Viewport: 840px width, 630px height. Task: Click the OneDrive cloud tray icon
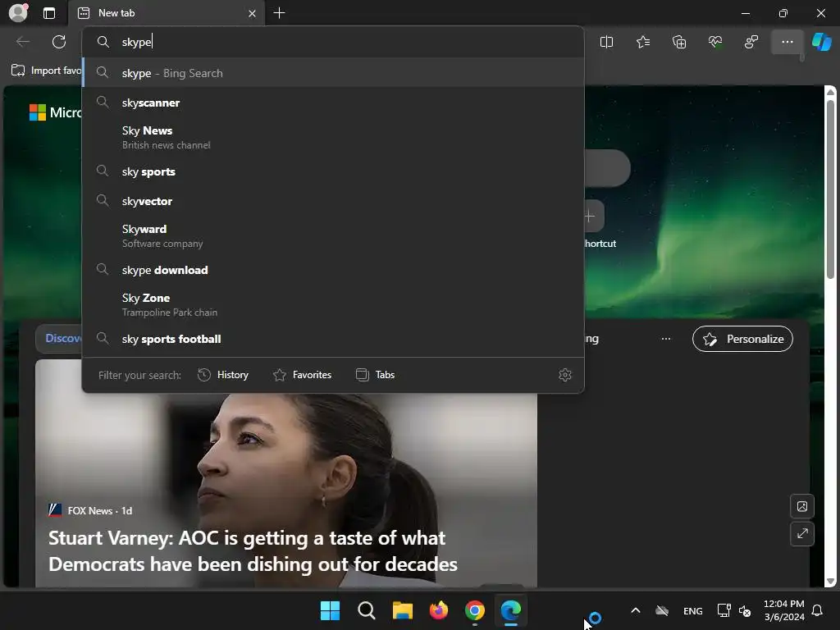[662, 610]
